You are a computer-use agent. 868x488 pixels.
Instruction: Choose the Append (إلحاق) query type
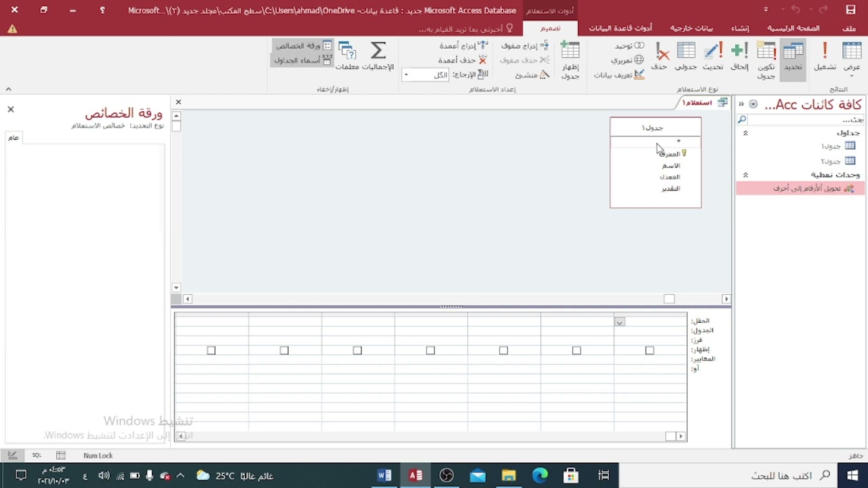[739, 57]
